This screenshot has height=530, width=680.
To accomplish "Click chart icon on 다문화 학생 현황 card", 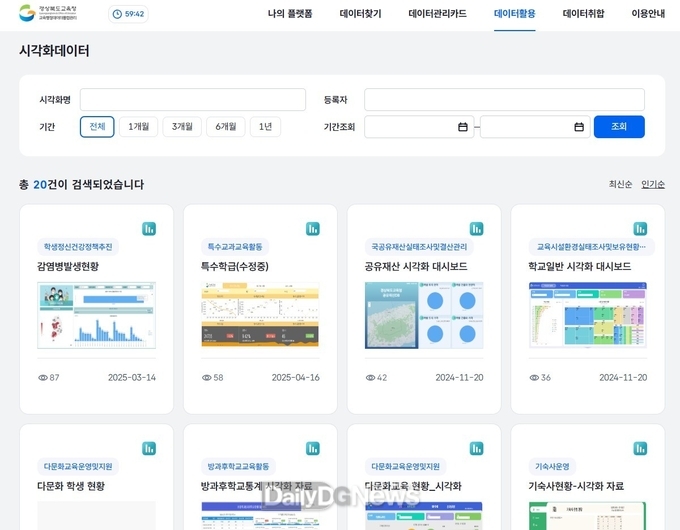I will [149, 448].
